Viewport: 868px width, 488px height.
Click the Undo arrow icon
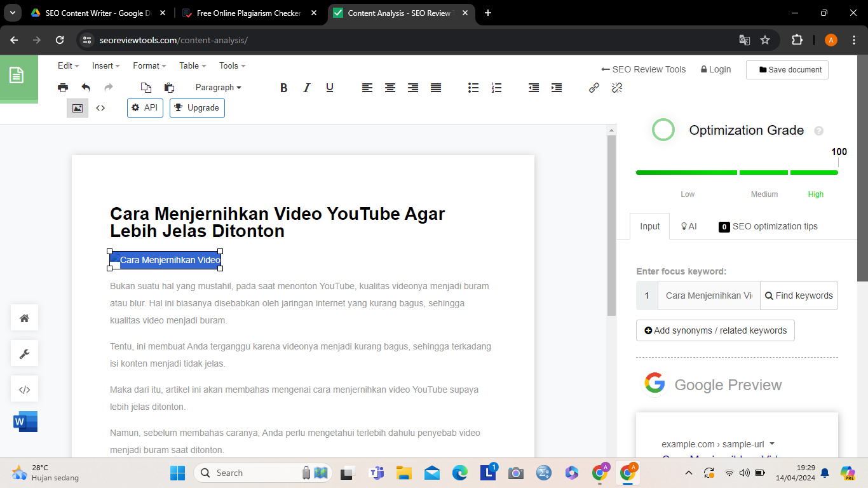86,88
